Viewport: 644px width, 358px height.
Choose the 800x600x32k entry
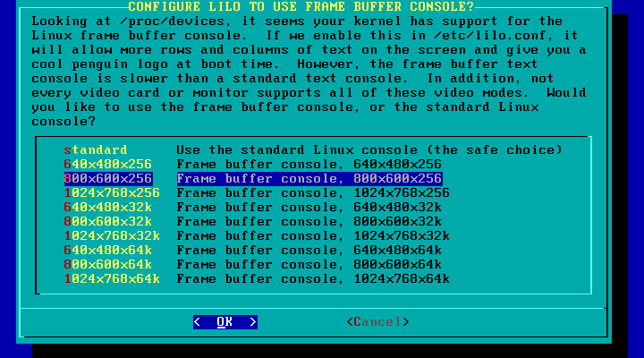point(108,222)
